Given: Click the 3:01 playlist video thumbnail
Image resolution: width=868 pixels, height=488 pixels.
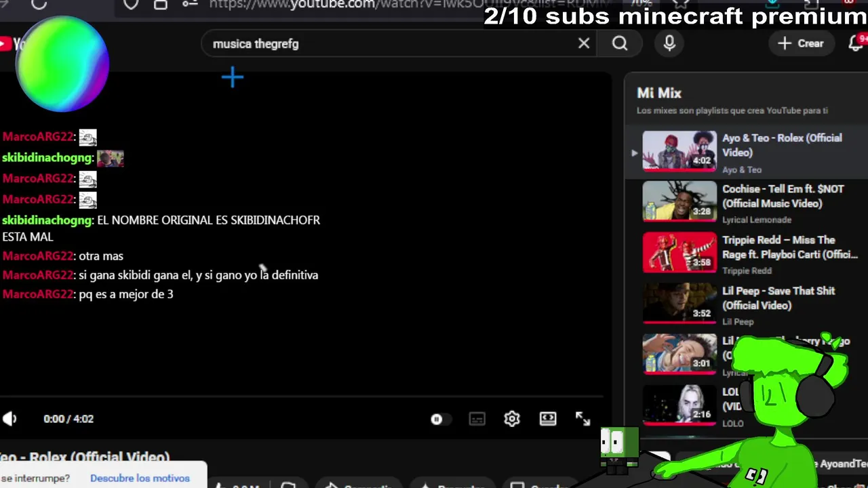Looking at the screenshot, I should pos(679,354).
